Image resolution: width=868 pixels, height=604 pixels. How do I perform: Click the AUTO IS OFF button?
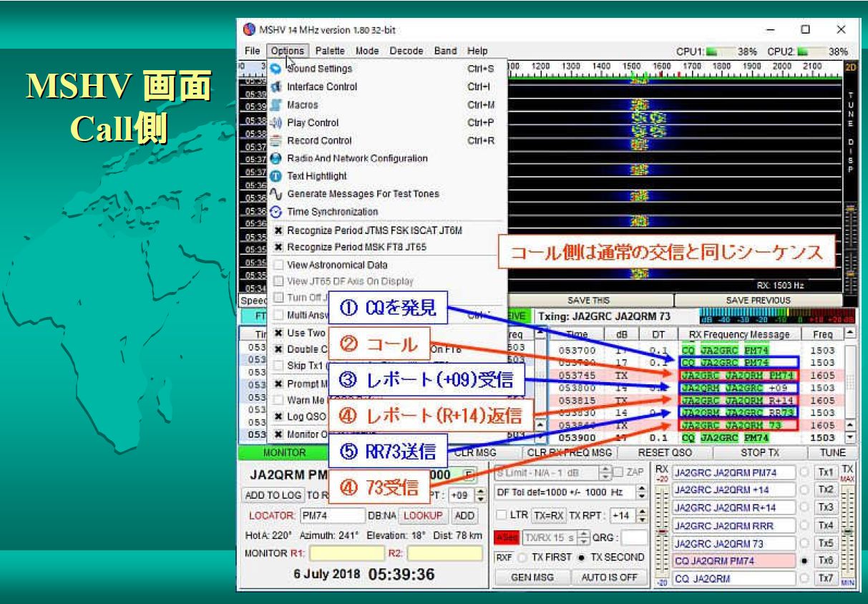click(x=608, y=578)
